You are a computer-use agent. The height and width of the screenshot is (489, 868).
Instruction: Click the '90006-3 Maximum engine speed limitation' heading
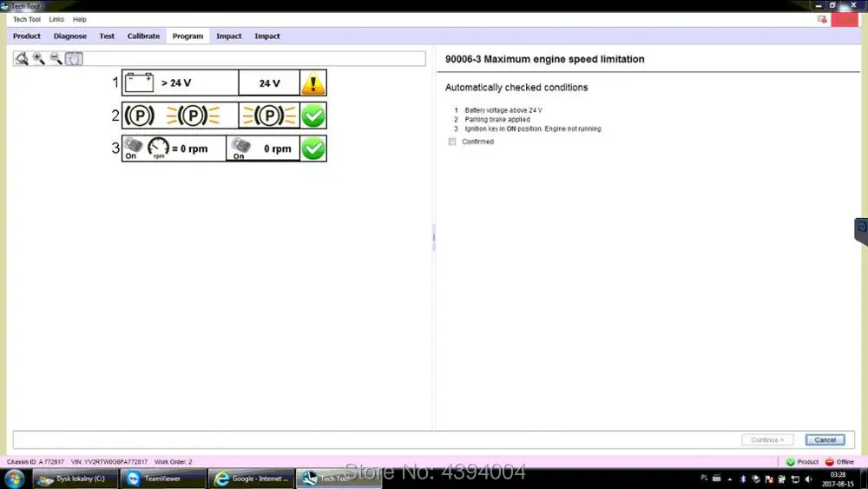545,59
